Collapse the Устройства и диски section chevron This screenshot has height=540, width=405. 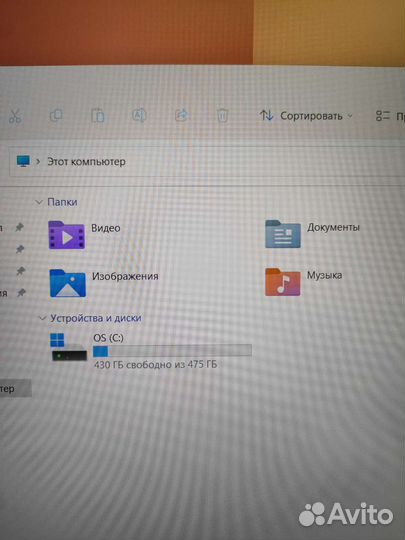pos(43,318)
